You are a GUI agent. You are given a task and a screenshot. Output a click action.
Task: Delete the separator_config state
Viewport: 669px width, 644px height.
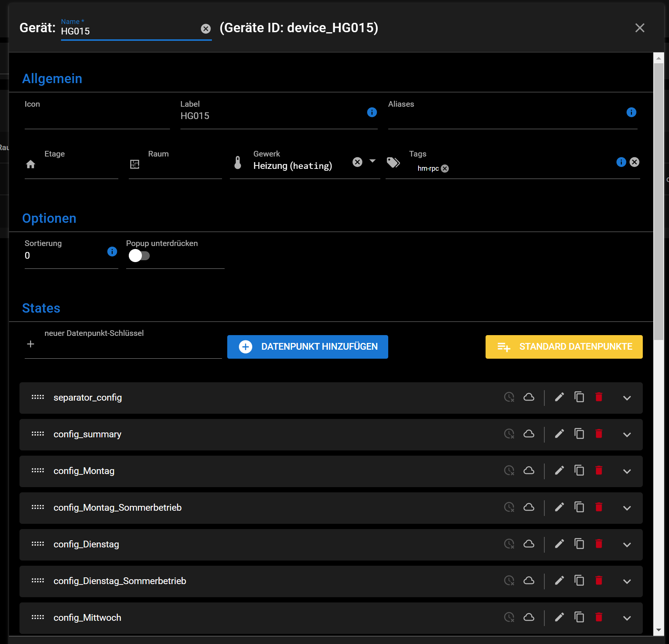click(599, 397)
